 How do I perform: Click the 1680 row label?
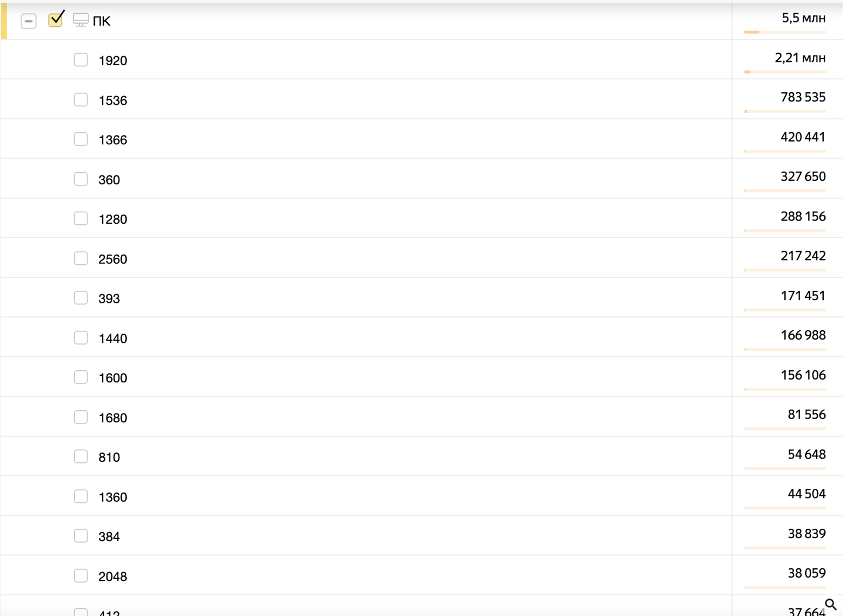point(113,418)
